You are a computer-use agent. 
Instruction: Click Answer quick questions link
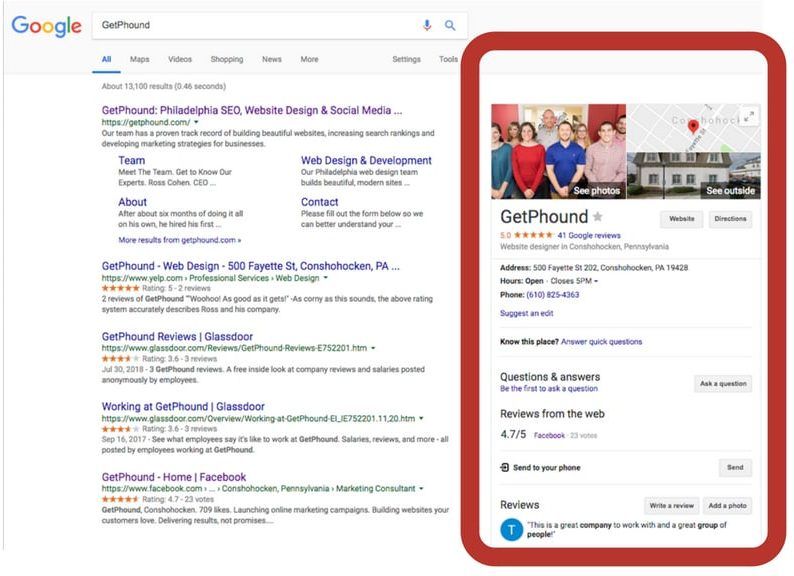pyautogui.click(x=602, y=342)
